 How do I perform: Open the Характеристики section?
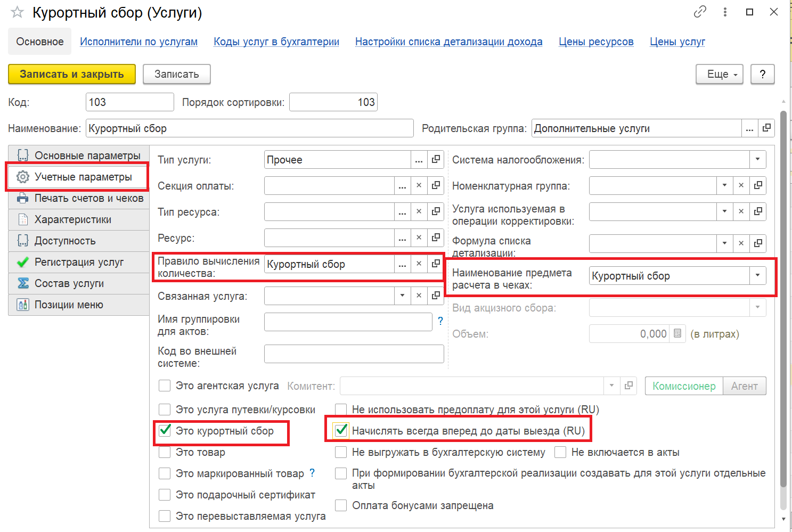coord(79,219)
